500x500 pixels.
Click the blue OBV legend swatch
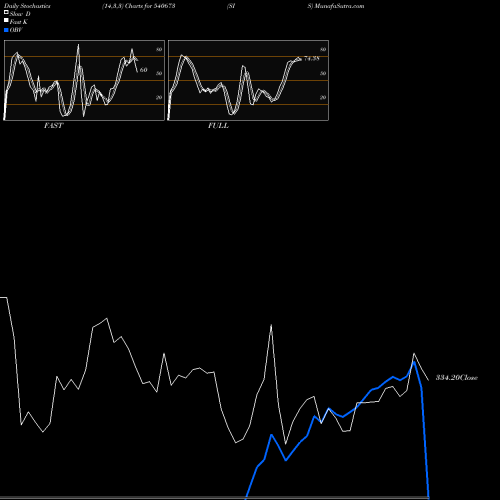click(x=6, y=30)
